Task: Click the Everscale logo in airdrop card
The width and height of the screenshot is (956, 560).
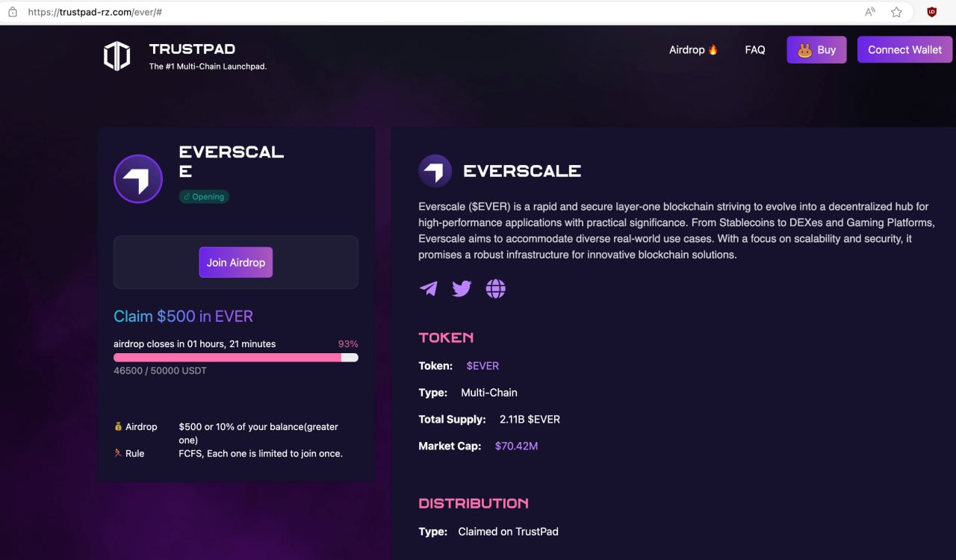Action: [138, 179]
